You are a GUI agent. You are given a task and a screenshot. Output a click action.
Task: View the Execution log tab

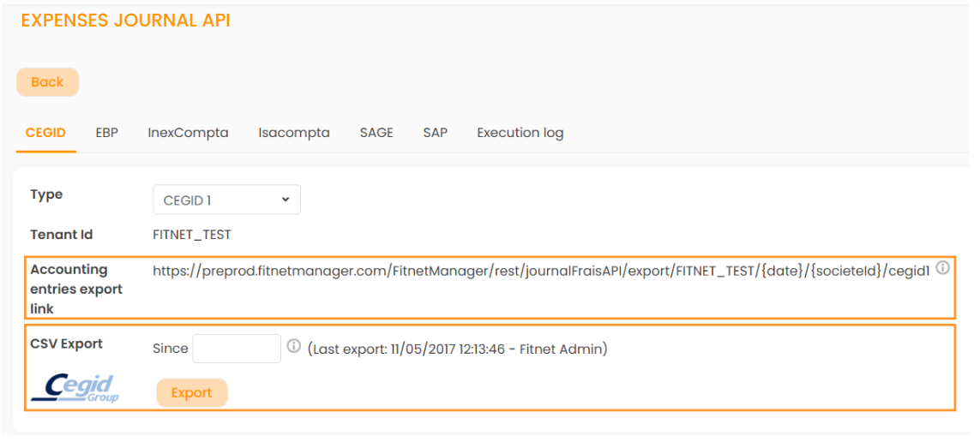(x=520, y=133)
